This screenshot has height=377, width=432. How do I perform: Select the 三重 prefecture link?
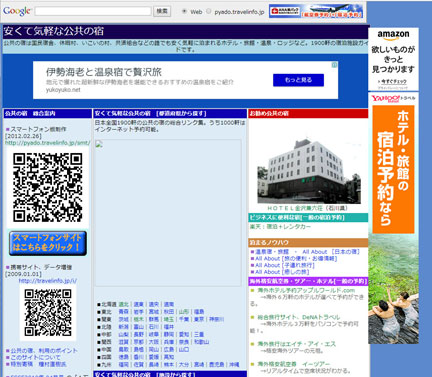pyautogui.click(x=199, y=334)
